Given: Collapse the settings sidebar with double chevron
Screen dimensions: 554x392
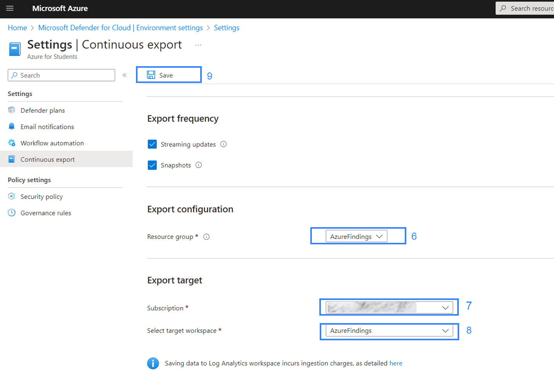Looking at the screenshot, I should (x=125, y=75).
